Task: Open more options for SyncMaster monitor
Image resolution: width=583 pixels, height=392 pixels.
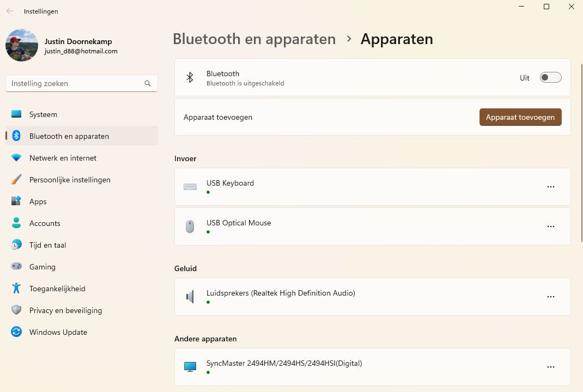Action: [x=550, y=367]
